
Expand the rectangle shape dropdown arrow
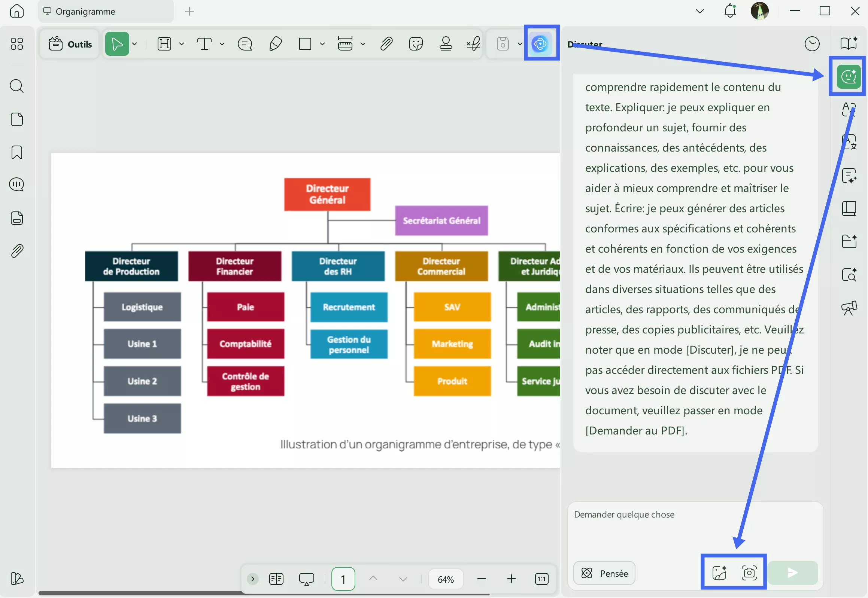tap(322, 44)
